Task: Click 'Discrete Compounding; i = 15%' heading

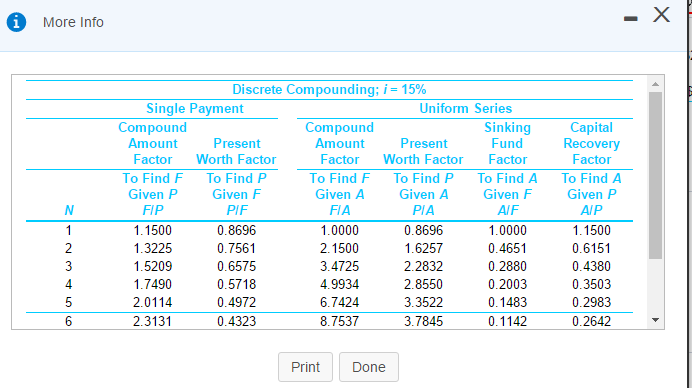Action: pos(329,90)
